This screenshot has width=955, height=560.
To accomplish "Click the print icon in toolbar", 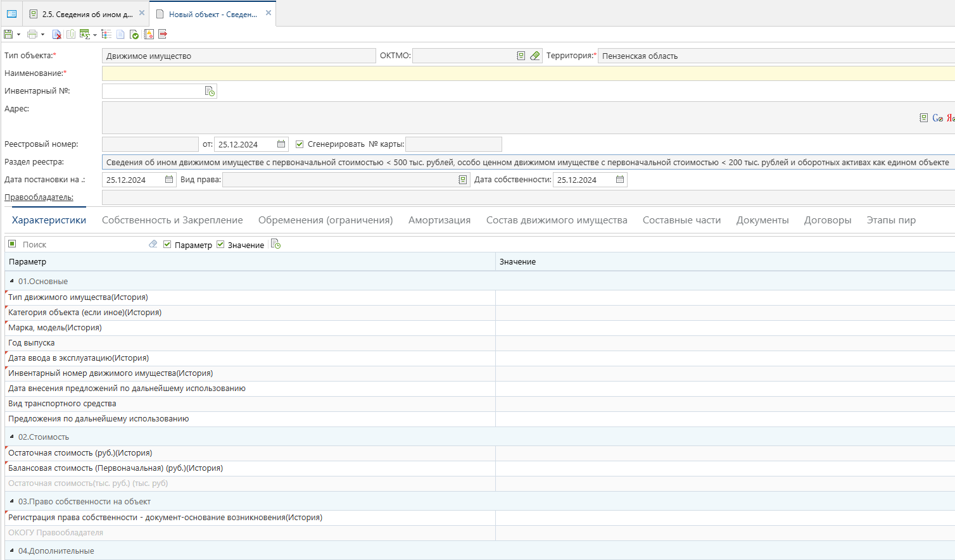I will 32,34.
